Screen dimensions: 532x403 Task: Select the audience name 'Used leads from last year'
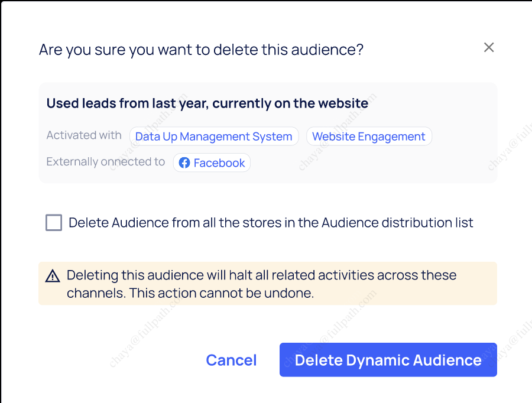[127, 103]
